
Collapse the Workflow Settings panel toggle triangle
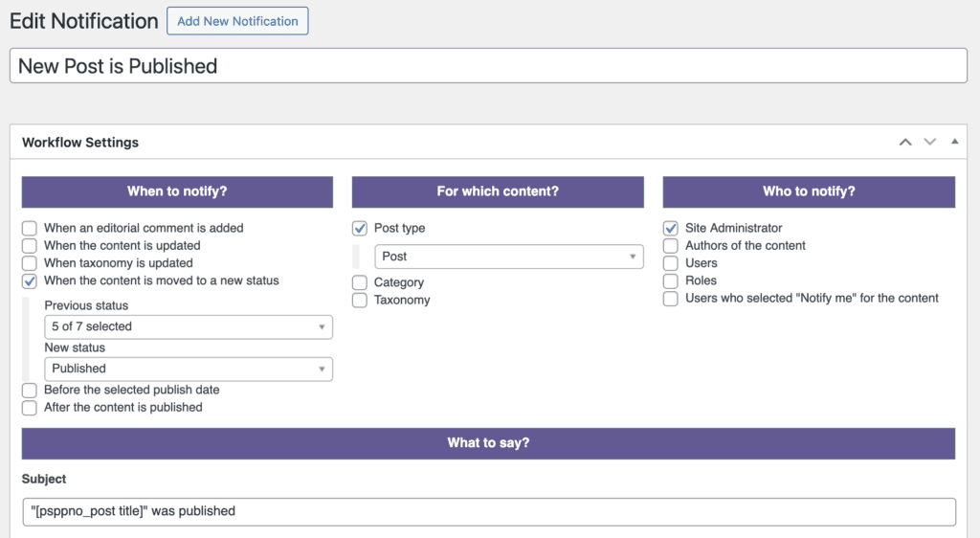pos(954,143)
